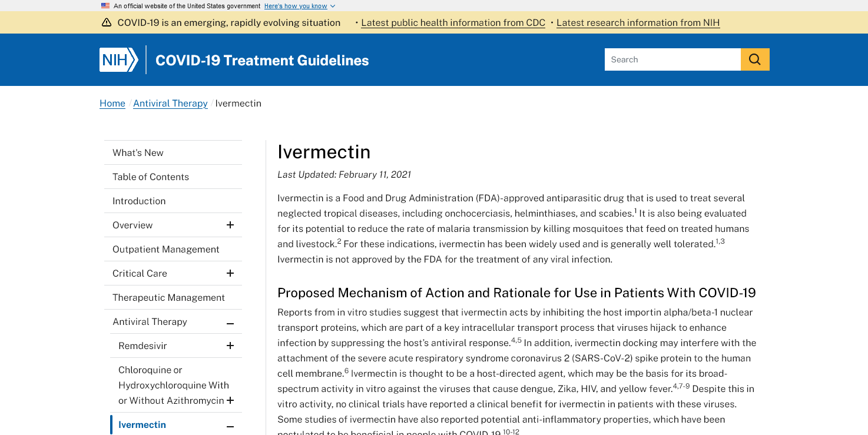Open Latest public health information from CDC
Screen dimensions: 868x435
point(453,22)
